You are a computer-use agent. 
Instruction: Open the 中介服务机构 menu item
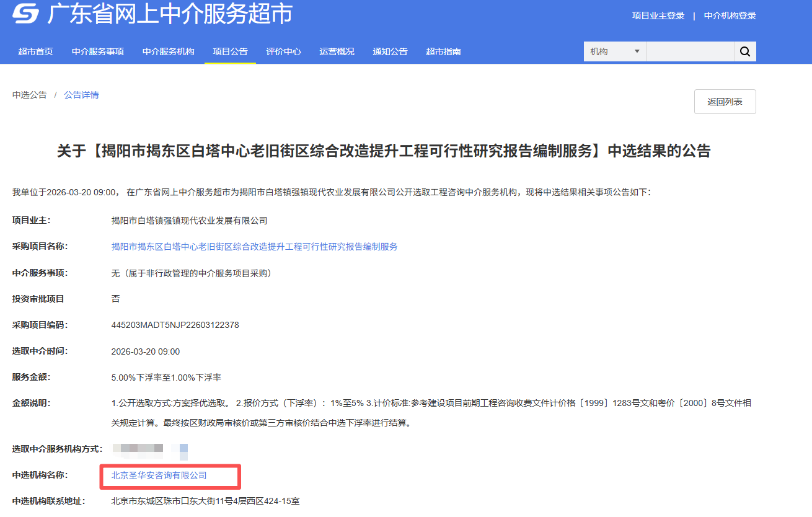[x=169, y=51]
